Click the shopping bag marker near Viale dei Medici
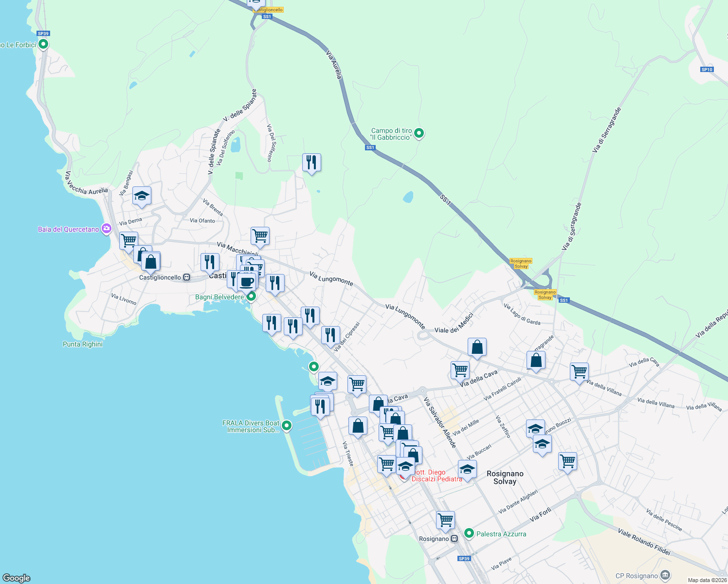 click(x=477, y=347)
